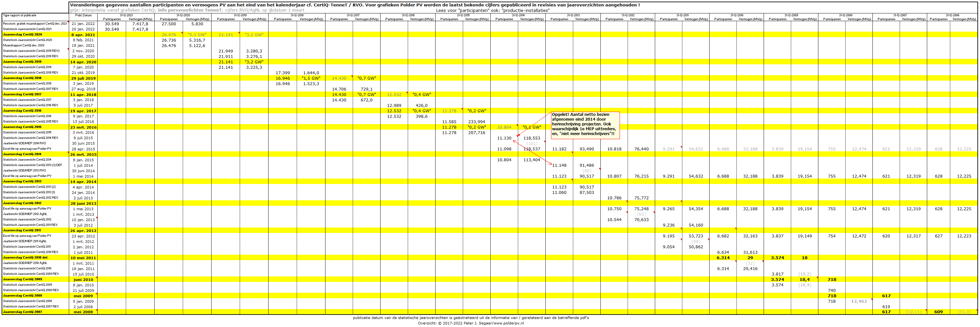980x327 pixels.
Task: Select the yellow cell "1,5 GW"
Action: [311, 78]
